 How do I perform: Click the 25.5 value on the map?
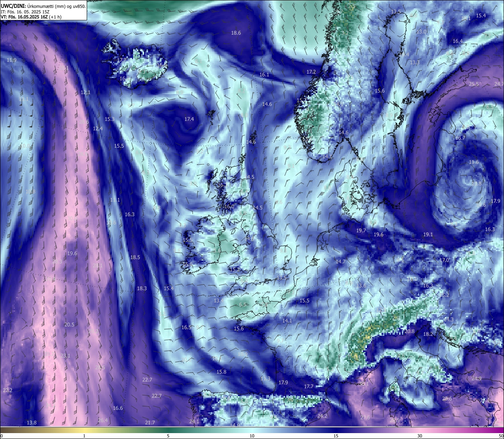pos(474,84)
